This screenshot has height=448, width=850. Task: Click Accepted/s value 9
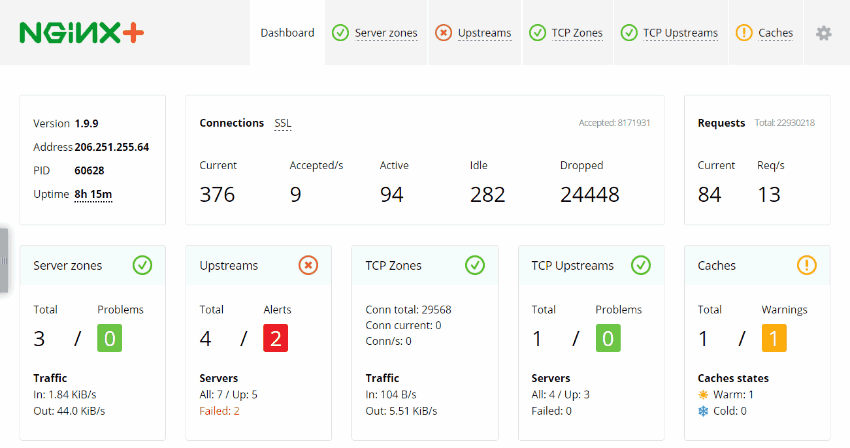295,195
